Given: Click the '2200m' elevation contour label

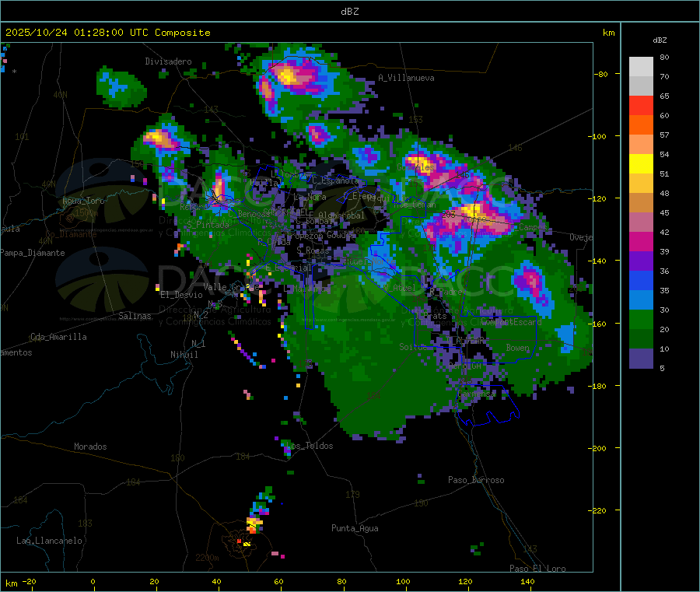Looking at the screenshot, I should pyautogui.click(x=207, y=558).
